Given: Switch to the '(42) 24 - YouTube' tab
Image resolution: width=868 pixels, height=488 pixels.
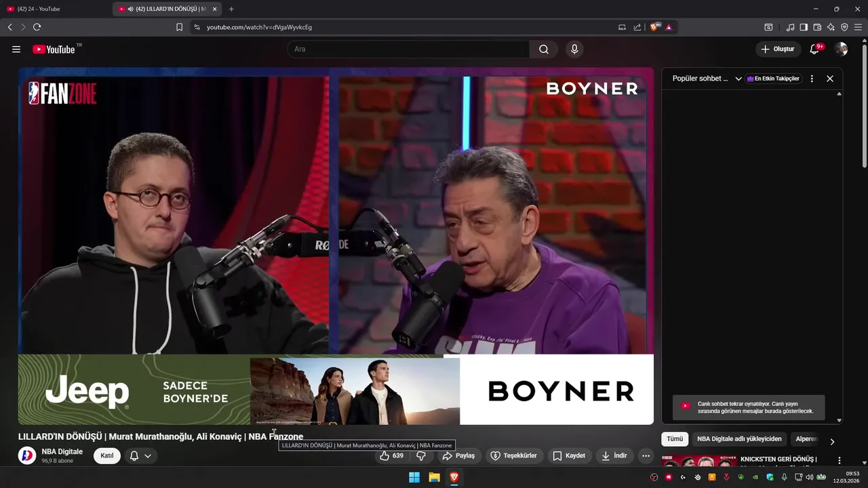Looking at the screenshot, I should pyautogui.click(x=56, y=9).
